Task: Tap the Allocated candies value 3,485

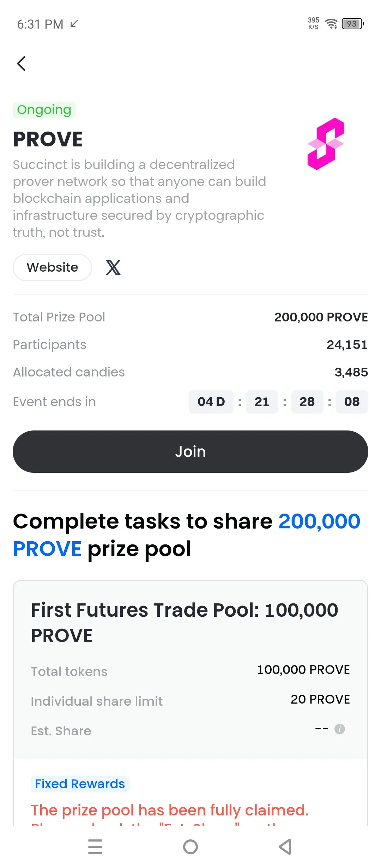Action: [351, 372]
